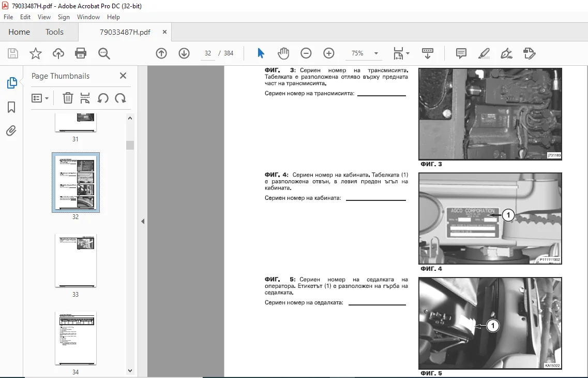Rotate the page counterclockwise

[x=103, y=98]
